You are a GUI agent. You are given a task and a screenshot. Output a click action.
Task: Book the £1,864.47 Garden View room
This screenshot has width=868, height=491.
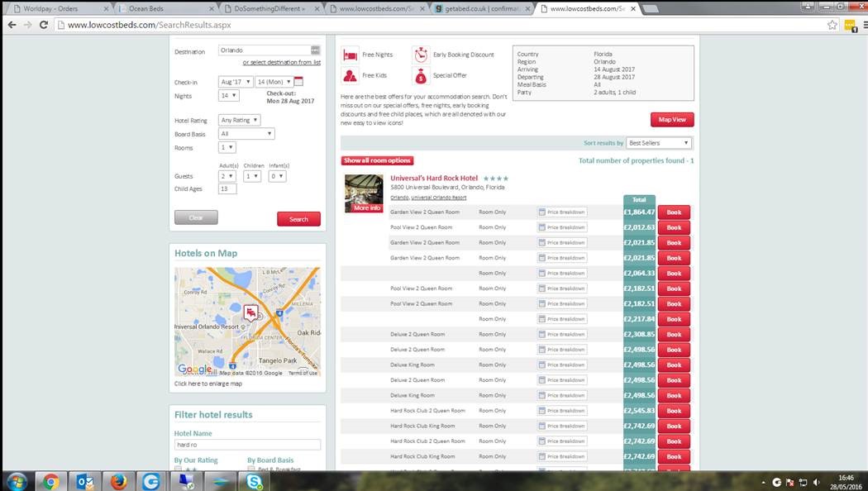tap(674, 212)
